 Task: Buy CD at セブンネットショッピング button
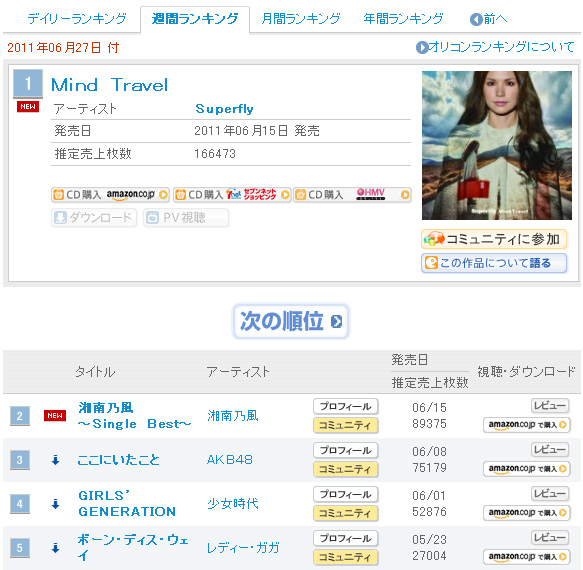[x=232, y=195]
